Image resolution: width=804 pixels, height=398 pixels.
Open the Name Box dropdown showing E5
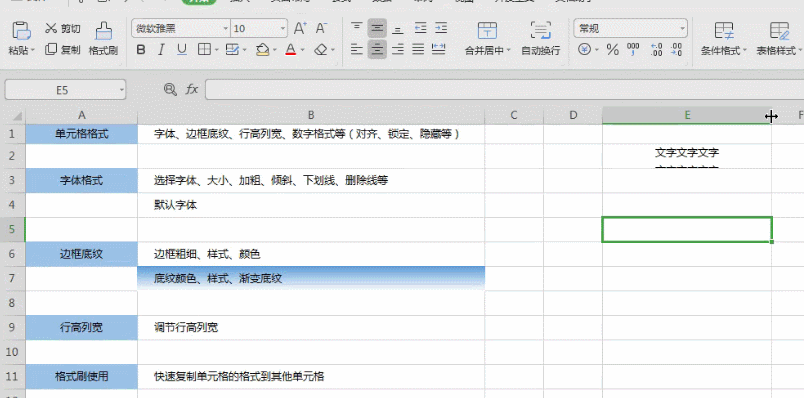[x=122, y=90]
